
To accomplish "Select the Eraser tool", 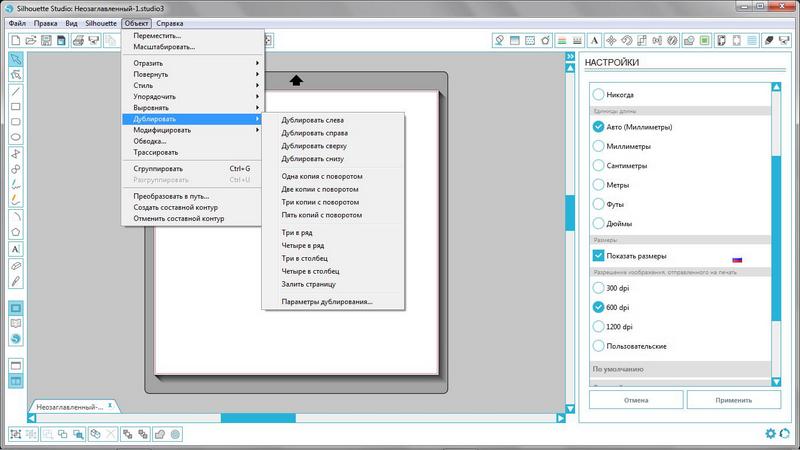I will [16, 266].
